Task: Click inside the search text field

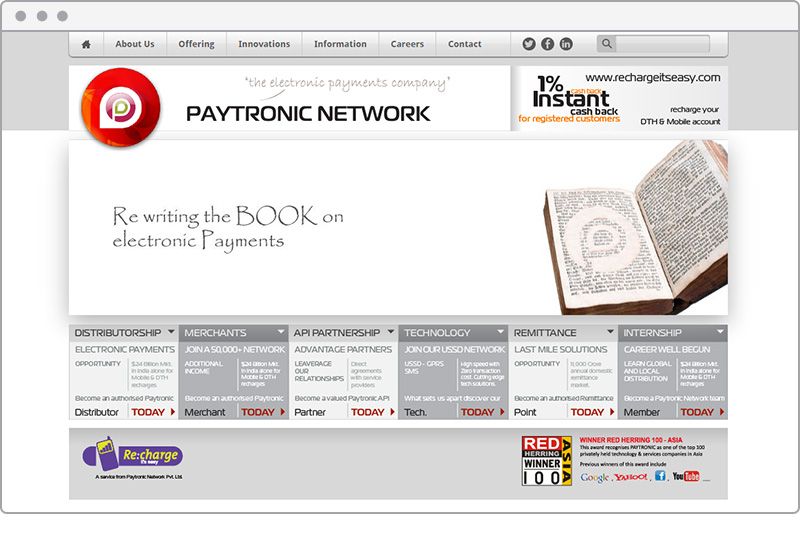Action: (x=662, y=44)
